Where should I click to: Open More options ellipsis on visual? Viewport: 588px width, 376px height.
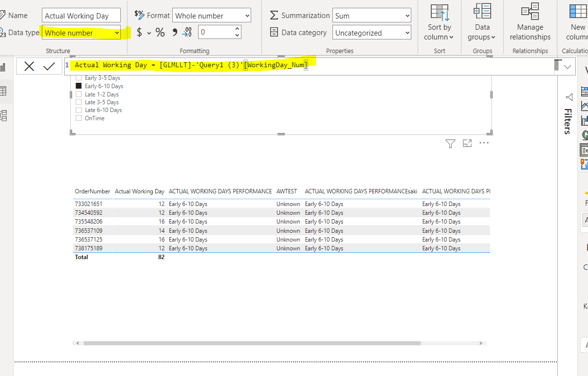[x=484, y=143]
